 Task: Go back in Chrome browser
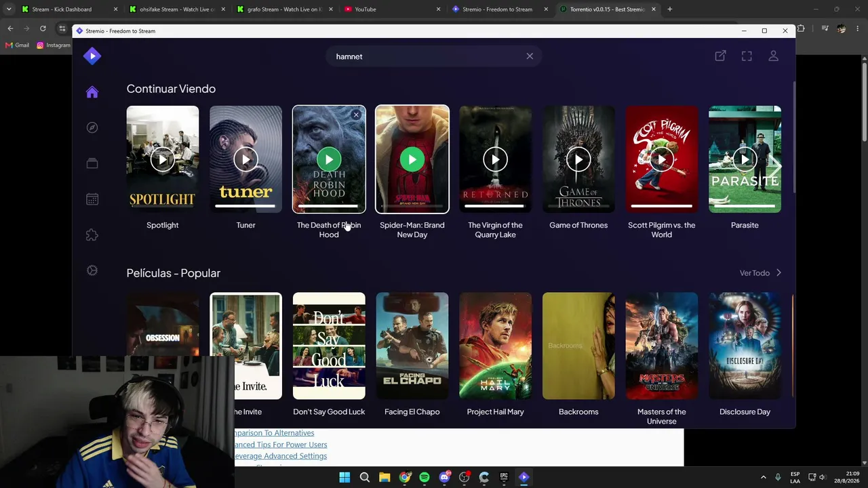(10, 28)
